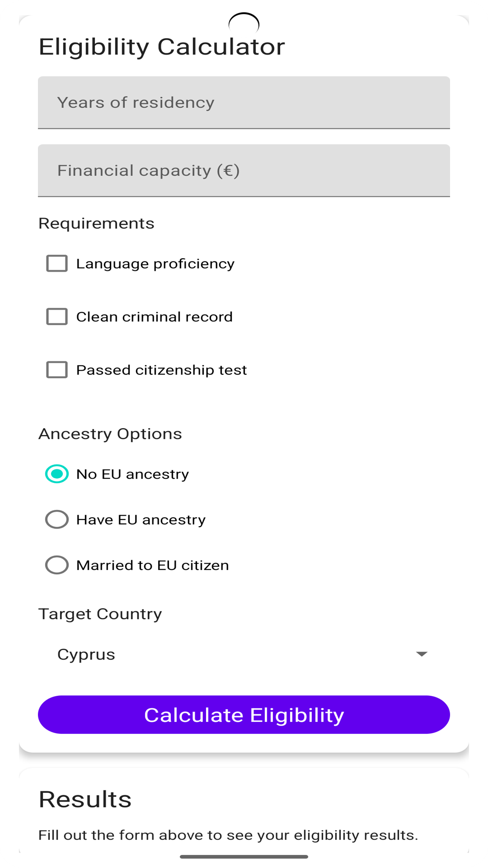This screenshot has height=868, width=488.
Task: Click the Results heading
Action: pyautogui.click(x=85, y=799)
